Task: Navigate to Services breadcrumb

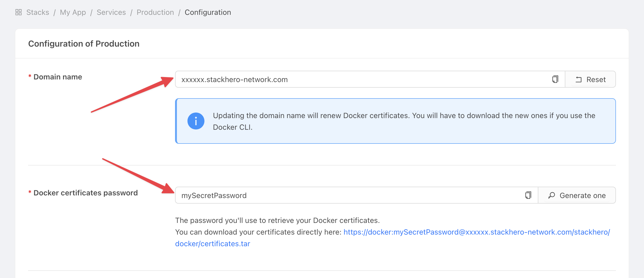Action: pyautogui.click(x=111, y=12)
